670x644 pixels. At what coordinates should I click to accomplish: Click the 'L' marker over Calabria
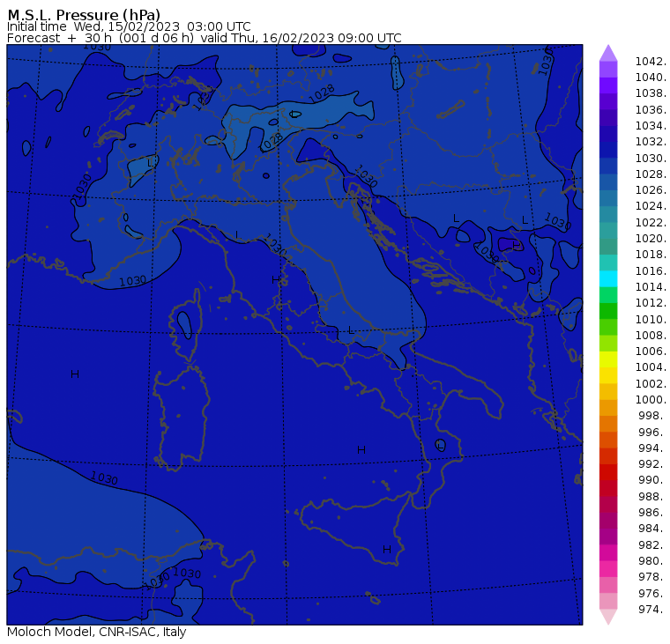tap(441, 446)
